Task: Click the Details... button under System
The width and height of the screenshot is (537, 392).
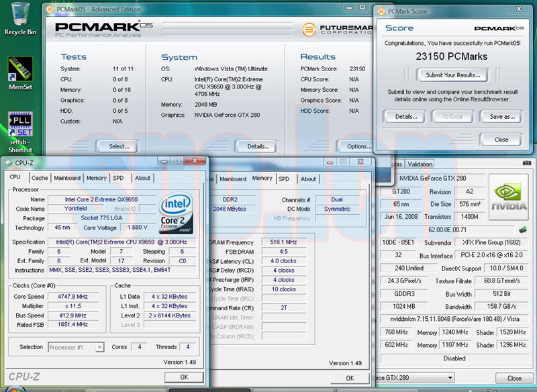Action: coord(256,146)
